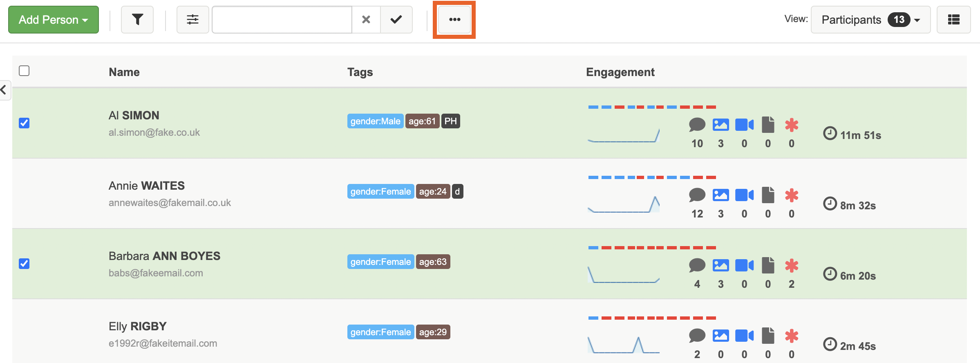Uncheck Al Simon's row checkbox
980x363 pixels.
click(x=24, y=123)
